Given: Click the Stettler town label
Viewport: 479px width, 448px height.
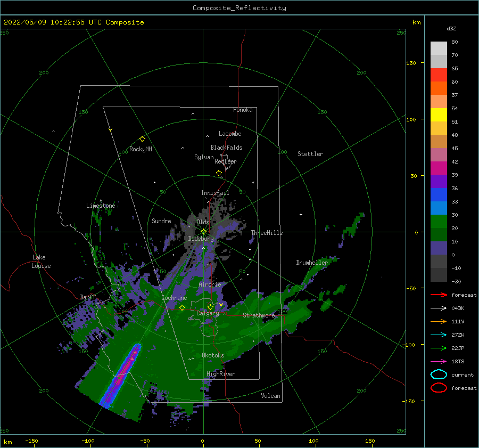Looking at the screenshot, I should click(x=310, y=154).
